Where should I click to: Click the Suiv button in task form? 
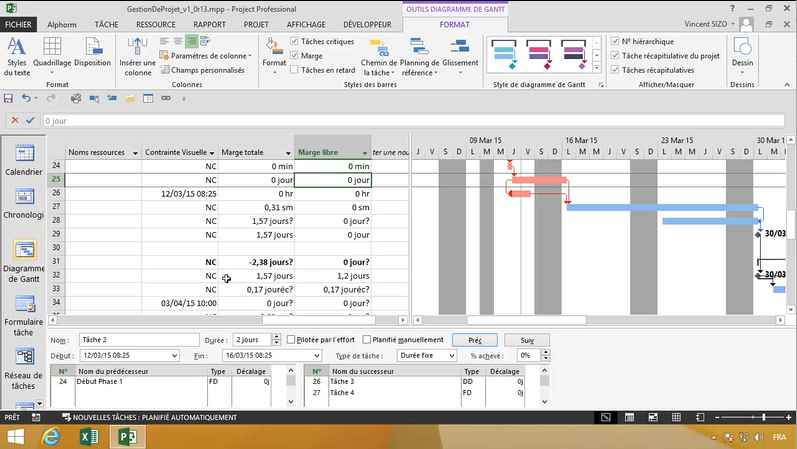526,340
